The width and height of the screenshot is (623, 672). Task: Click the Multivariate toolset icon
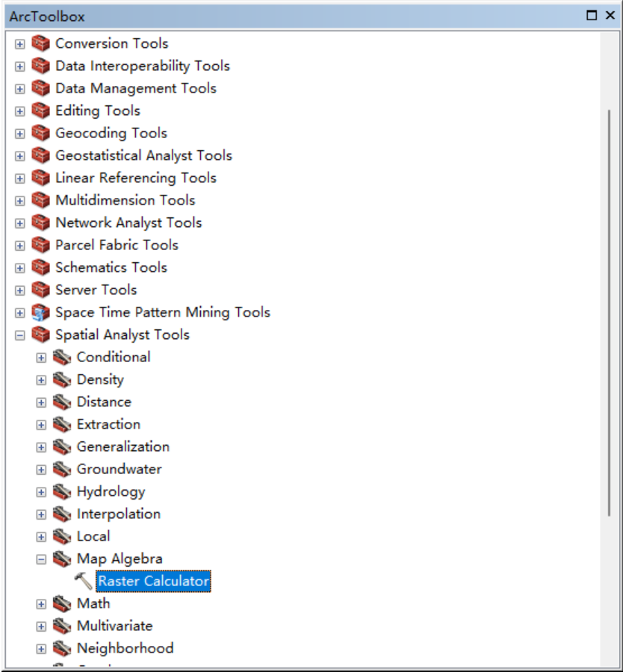(x=62, y=626)
